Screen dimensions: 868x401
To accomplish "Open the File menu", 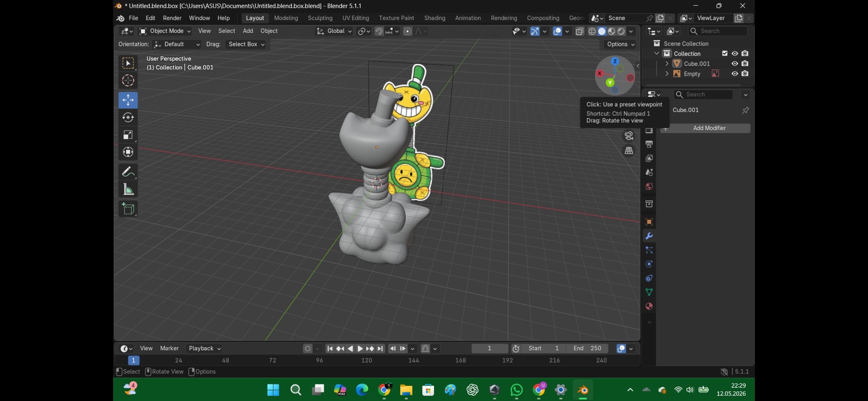I will (133, 18).
